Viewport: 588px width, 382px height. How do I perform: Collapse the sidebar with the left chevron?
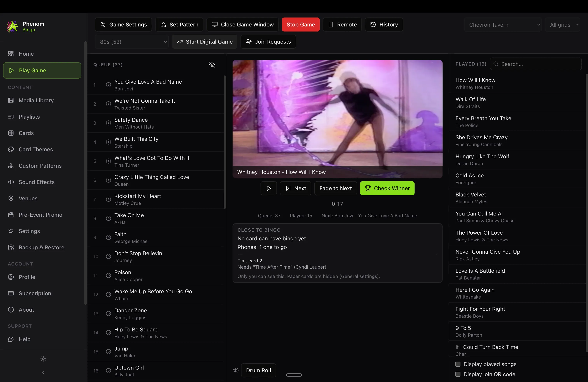click(x=43, y=372)
